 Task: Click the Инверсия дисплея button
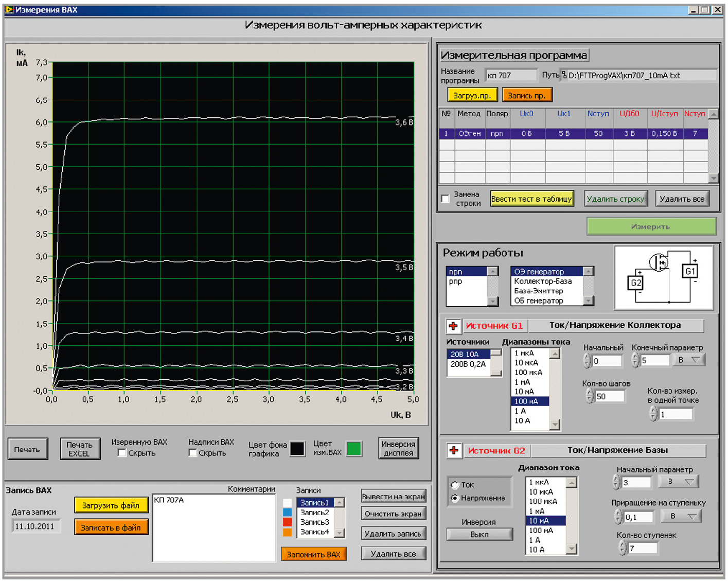point(399,448)
